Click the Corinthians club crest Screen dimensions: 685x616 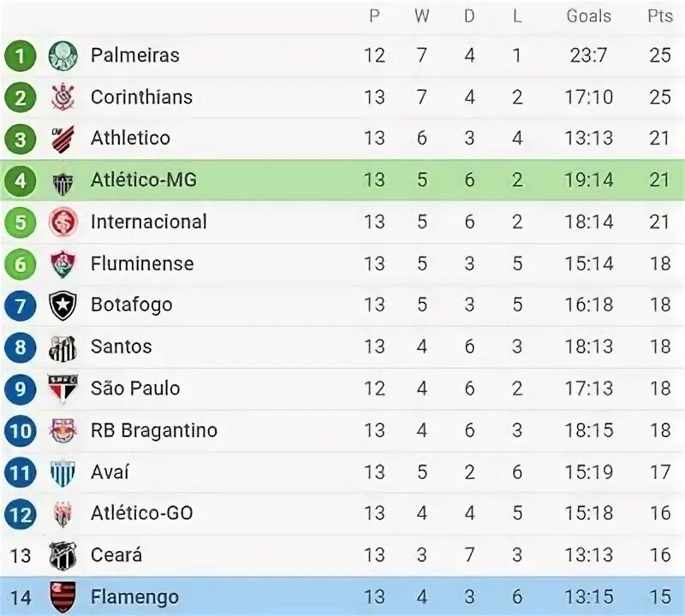click(x=63, y=97)
